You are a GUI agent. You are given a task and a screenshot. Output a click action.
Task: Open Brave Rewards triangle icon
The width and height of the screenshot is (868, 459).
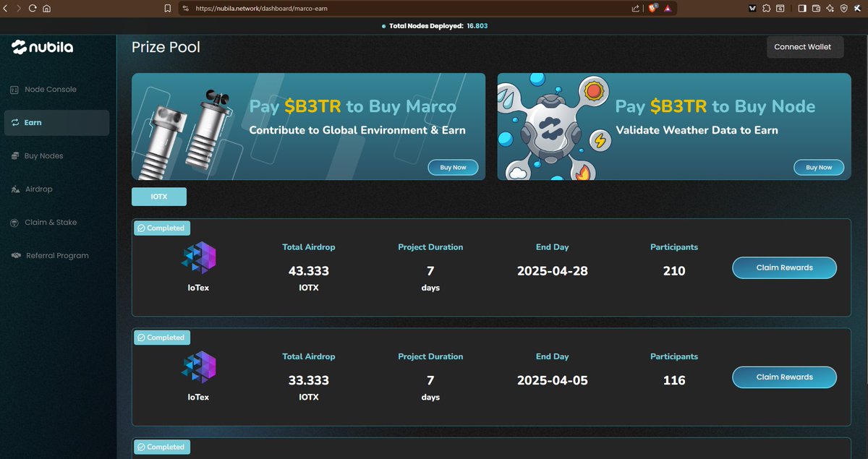pos(668,9)
